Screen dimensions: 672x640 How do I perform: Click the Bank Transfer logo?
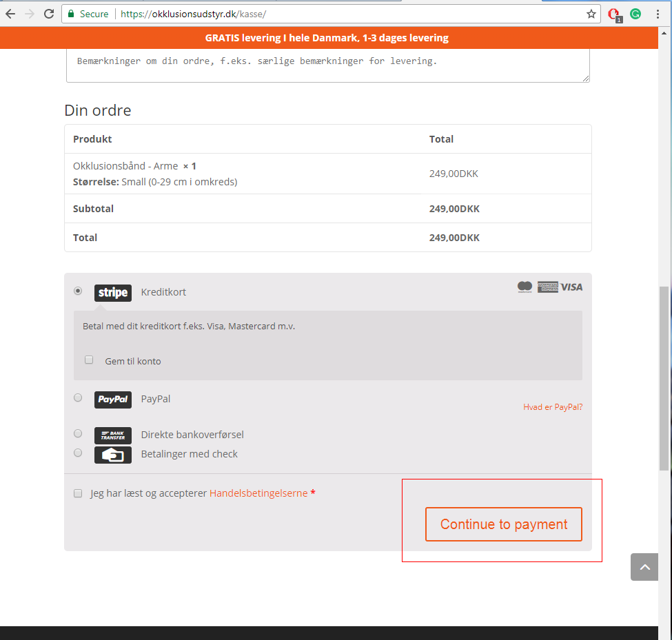click(113, 435)
